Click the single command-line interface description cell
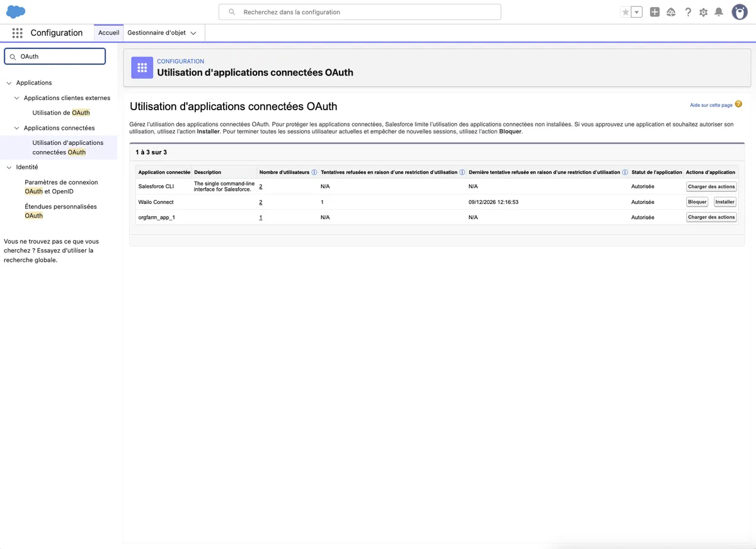 click(x=224, y=186)
